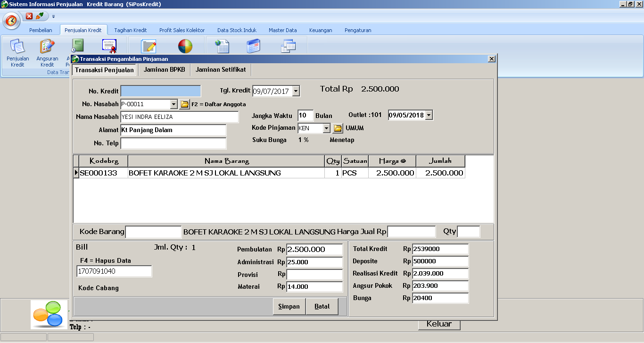The height and width of the screenshot is (343, 644).
Task: Open the spreadsheet table toolbar icon
Action: tap(222, 45)
